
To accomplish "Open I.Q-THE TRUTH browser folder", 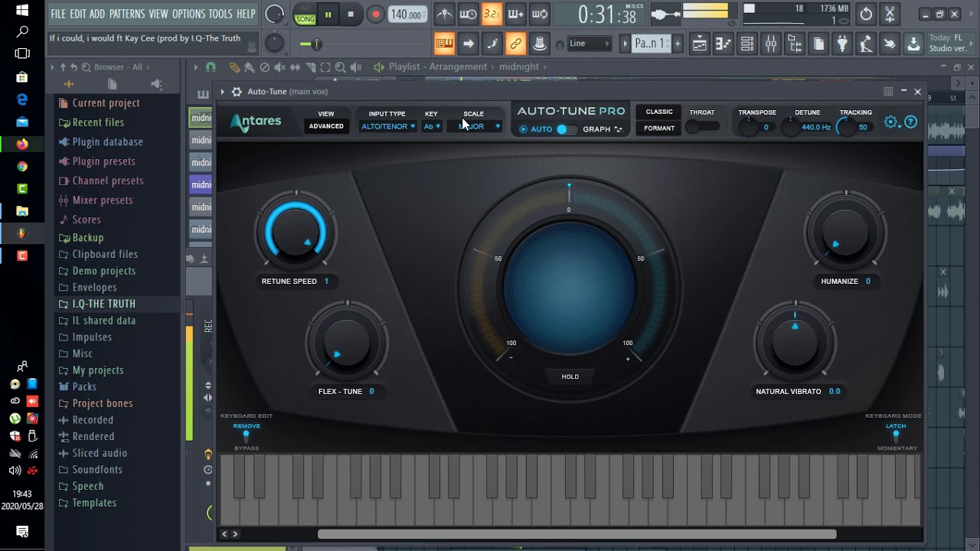I will coord(104,304).
